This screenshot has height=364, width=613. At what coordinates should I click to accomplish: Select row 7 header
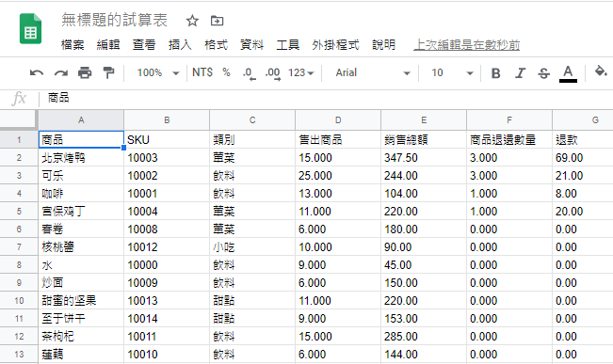point(19,246)
